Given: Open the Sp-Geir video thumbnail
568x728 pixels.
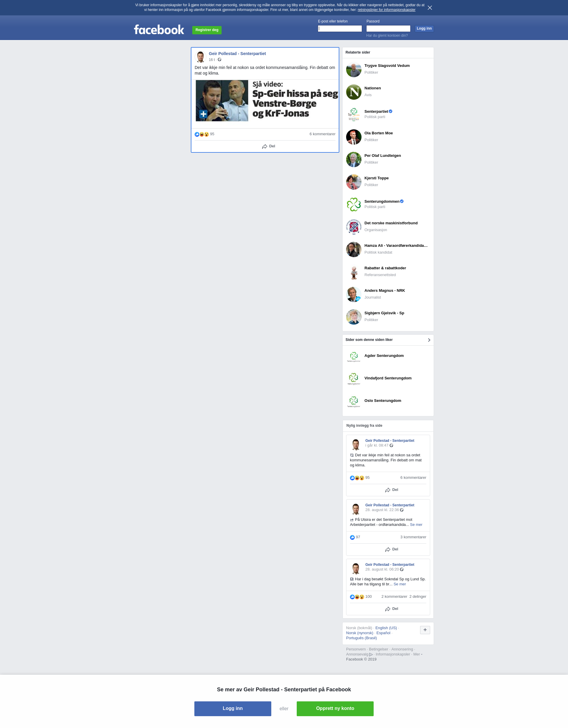Looking at the screenshot, I should click(x=222, y=101).
